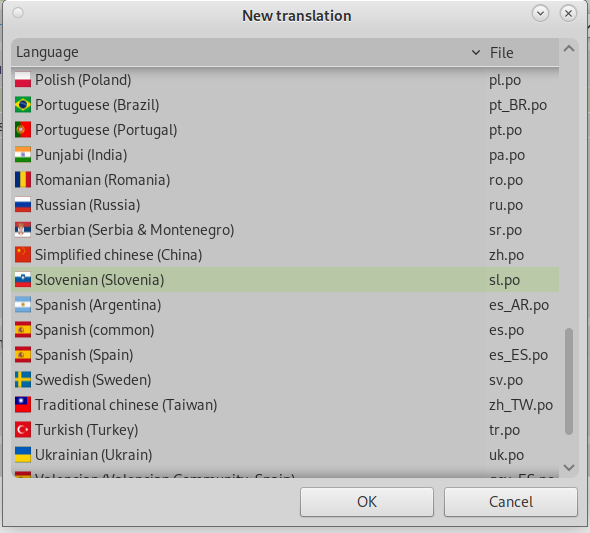Click the File column header
Screen dimensions: 590x533
coord(522,52)
